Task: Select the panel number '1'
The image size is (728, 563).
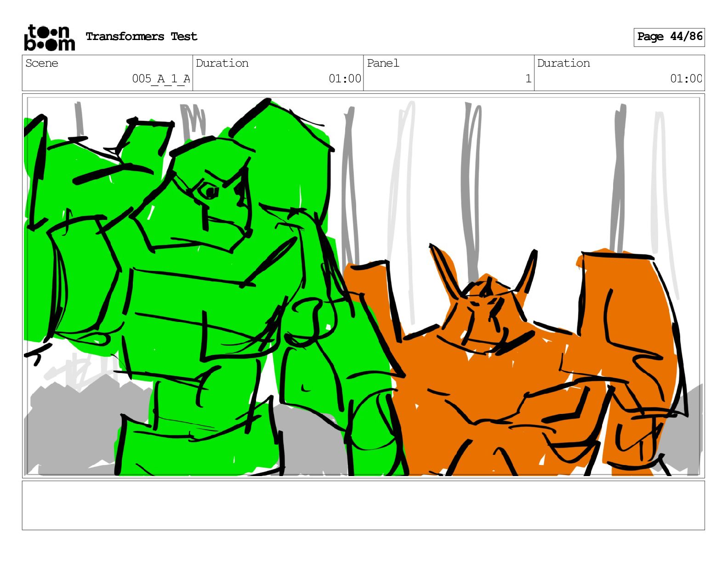Action: click(x=529, y=79)
